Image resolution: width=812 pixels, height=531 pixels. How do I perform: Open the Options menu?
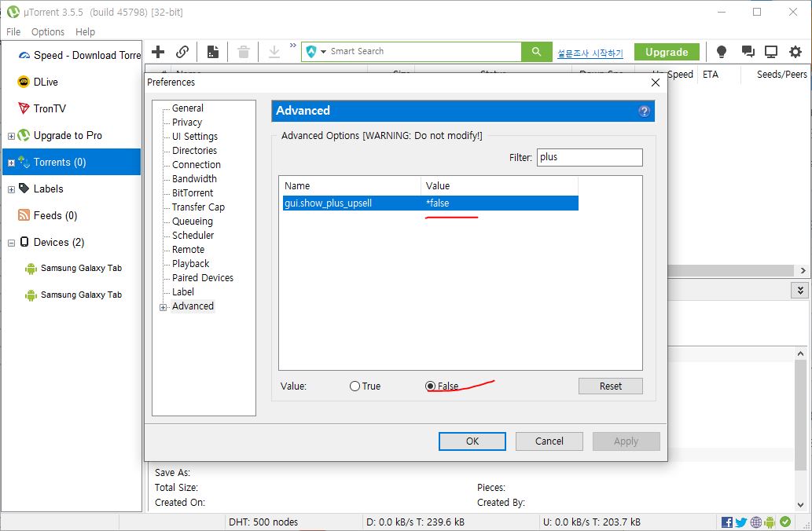click(48, 32)
